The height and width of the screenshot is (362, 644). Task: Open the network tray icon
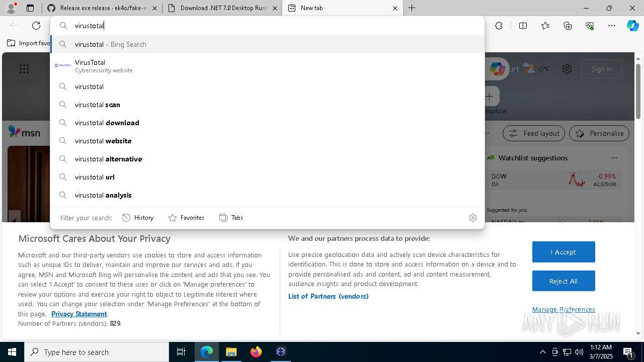[x=567, y=352]
